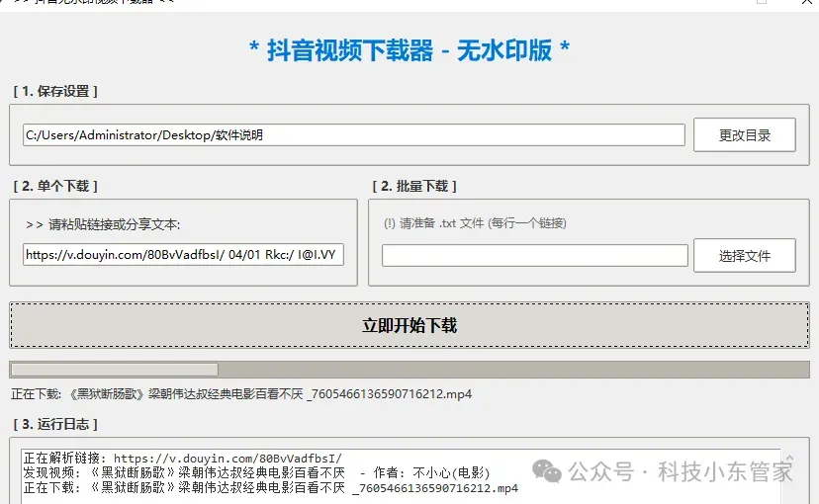Start download with 立即开始下载 button
This screenshot has height=504, width=819.
[409, 325]
